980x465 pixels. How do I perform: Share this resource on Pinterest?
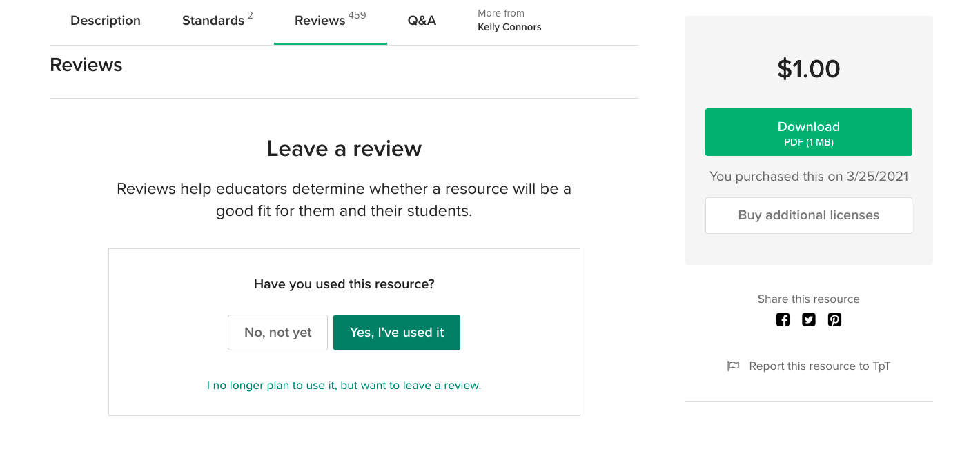[x=834, y=319]
